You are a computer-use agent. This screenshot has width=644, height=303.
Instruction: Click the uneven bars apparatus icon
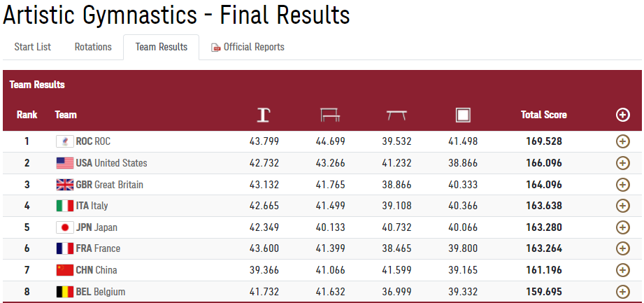pos(329,115)
